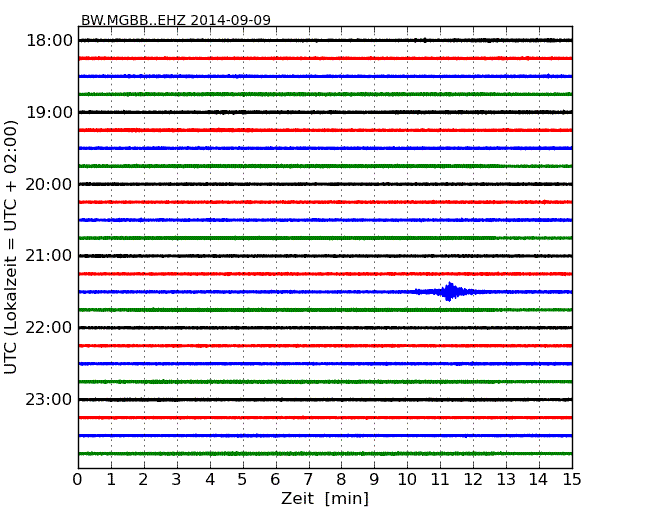Click x-axis tick label 13

point(506,479)
